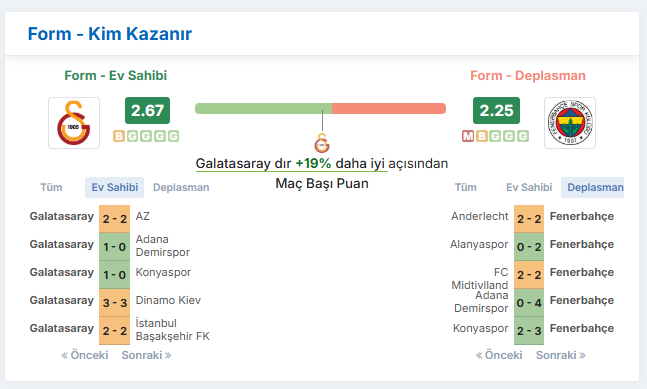Go to Önceki page for Fenerbahçe matches
The height and width of the screenshot is (389, 647).
(499, 355)
